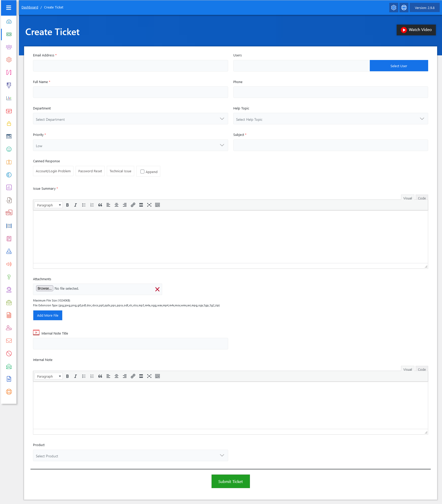
Task: Open the hamburger menu in the sidebar
Action: [x=9, y=8]
